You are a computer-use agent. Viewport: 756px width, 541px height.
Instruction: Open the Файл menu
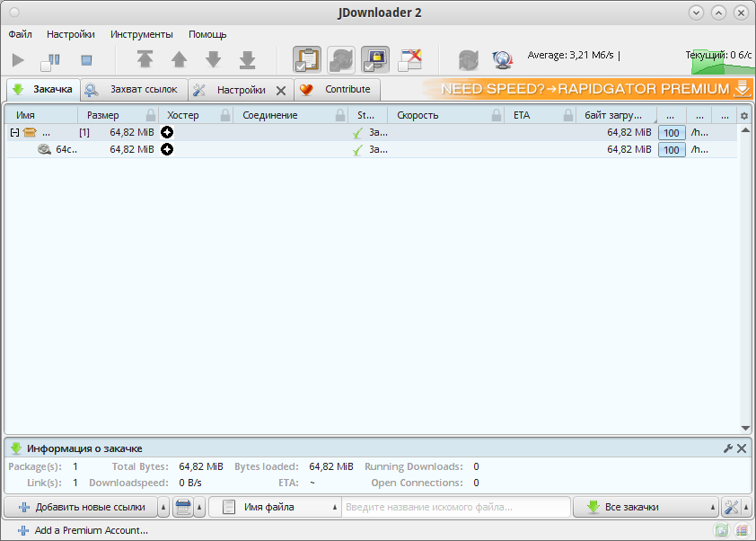(x=21, y=34)
